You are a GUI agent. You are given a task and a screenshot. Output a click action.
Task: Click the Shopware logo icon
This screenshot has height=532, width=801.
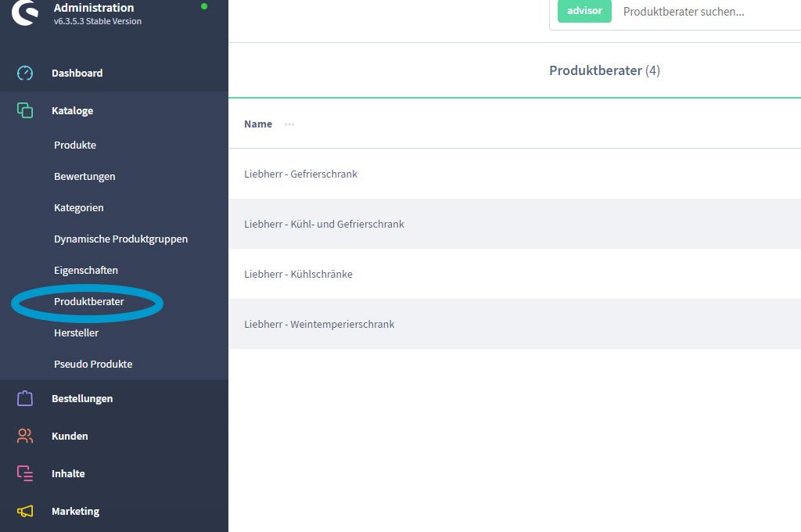point(25,13)
